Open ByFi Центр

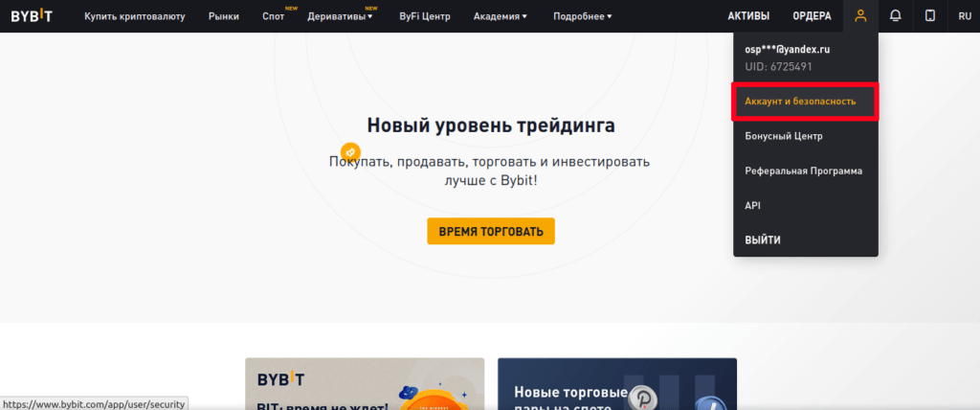click(423, 16)
